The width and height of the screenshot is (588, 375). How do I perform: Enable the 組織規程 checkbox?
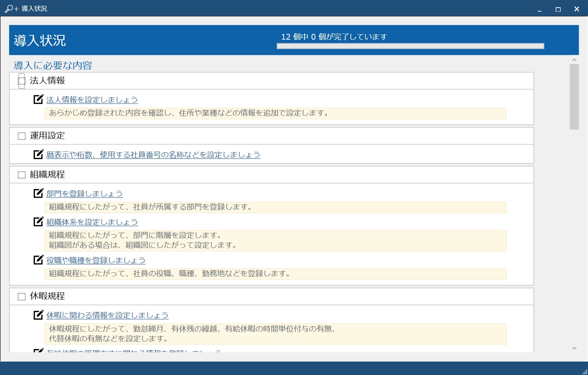pos(22,175)
